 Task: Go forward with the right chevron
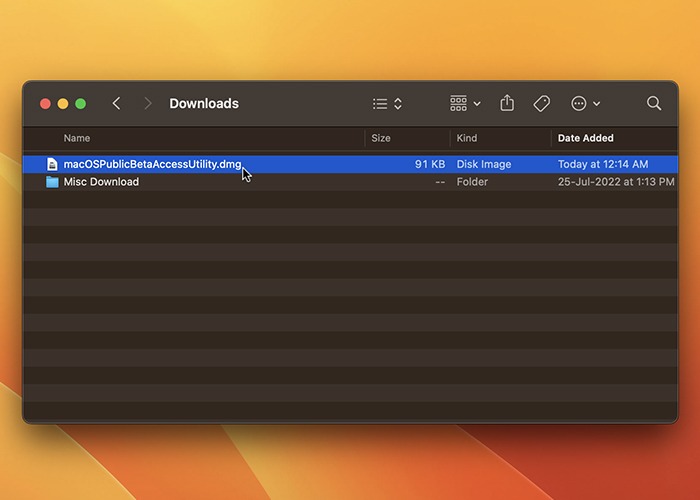tap(148, 104)
